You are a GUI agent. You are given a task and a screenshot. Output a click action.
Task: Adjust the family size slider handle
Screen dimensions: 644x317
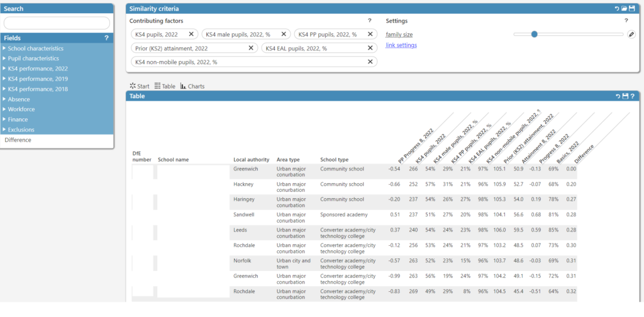tap(534, 35)
